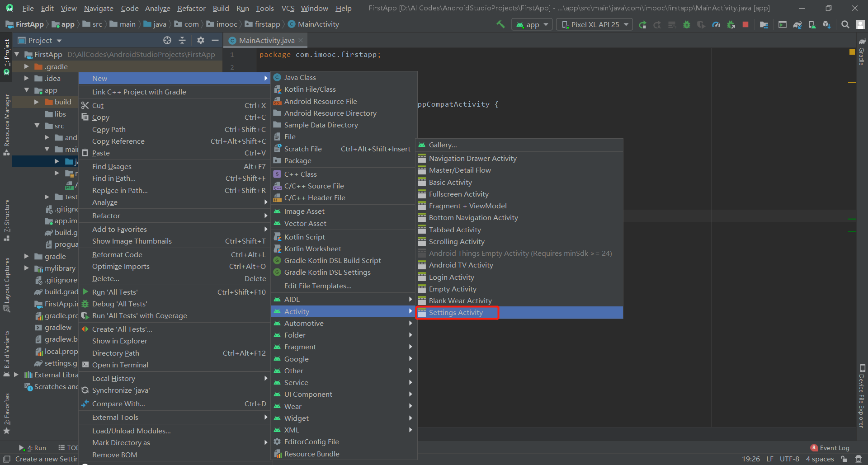Click the user account avatar icon
The height and width of the screenshot is (465, 868).
tap(860, 24)
